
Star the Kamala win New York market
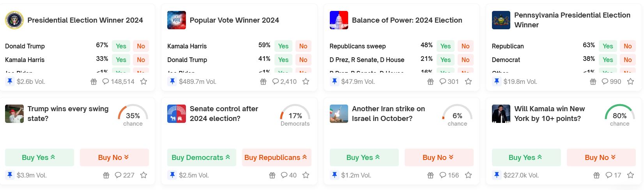pyautogui.click(x=630, y=175)
